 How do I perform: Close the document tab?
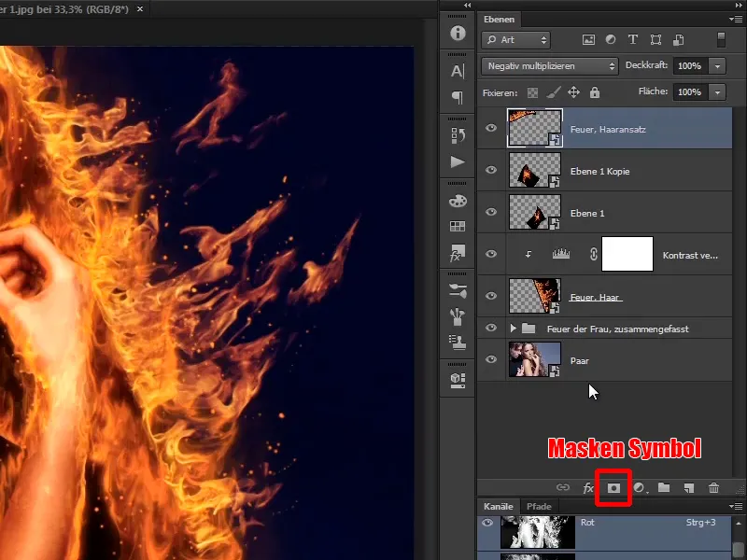point(139,9)
